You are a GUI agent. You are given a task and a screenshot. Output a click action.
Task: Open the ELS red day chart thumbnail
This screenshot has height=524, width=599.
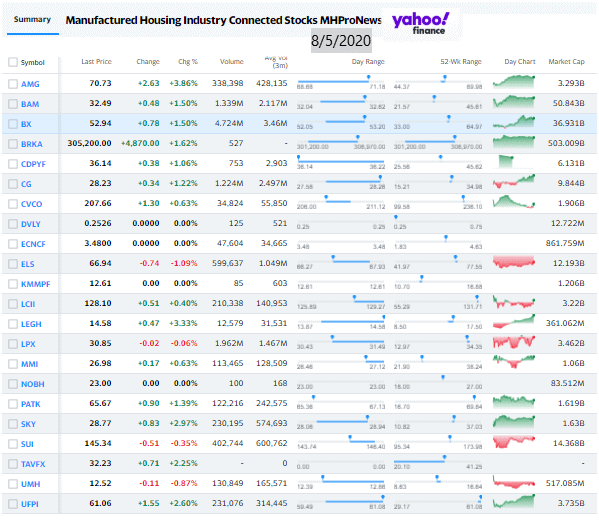(514, 262)
